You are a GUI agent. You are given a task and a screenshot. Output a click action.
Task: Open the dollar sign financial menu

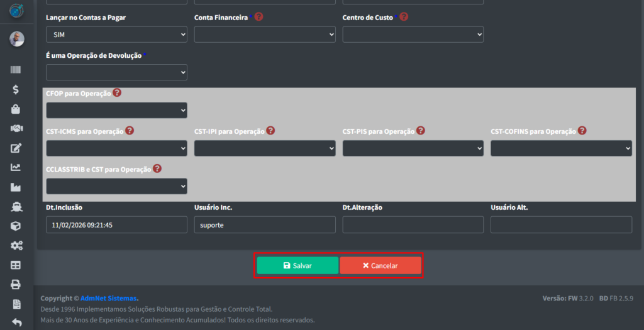coord(16,89)
